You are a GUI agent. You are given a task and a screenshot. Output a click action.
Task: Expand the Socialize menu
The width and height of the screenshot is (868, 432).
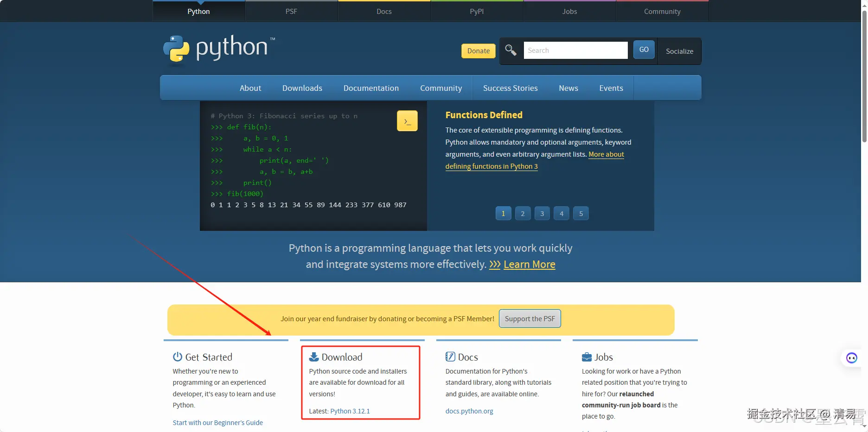[680, 51]
